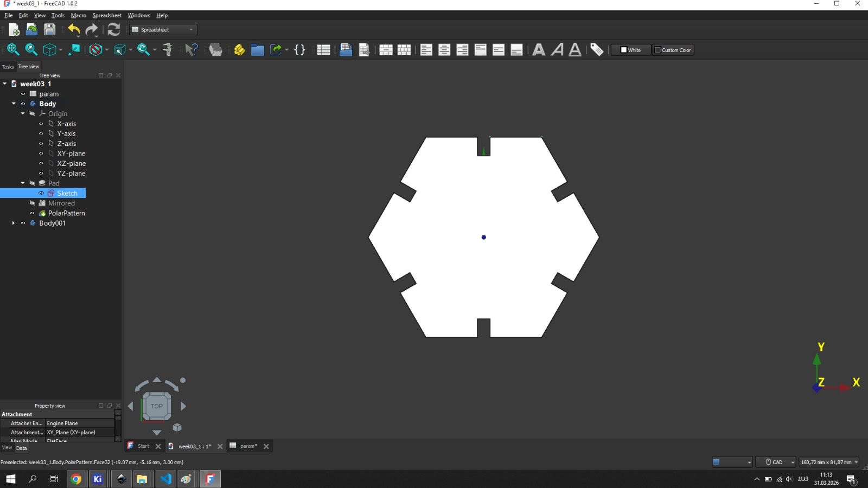
Task: Merge selected spreadsheet cells
Action: (x=386, y=49)
